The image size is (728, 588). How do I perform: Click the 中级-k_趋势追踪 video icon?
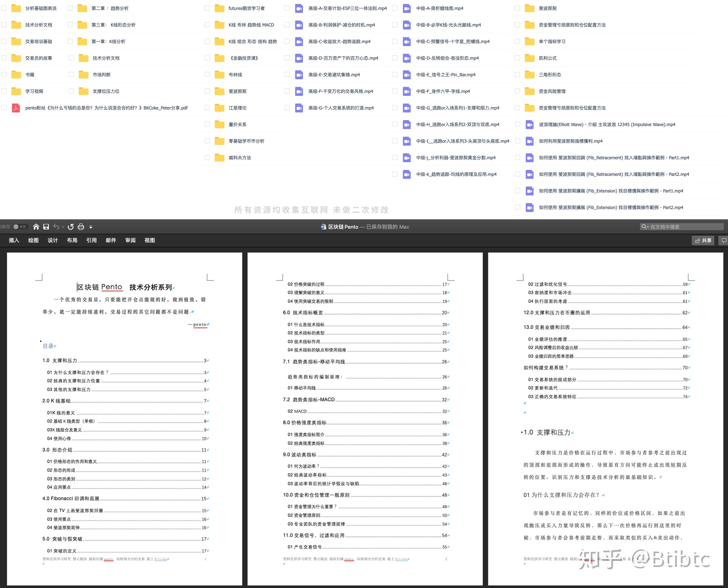[407, 174]
